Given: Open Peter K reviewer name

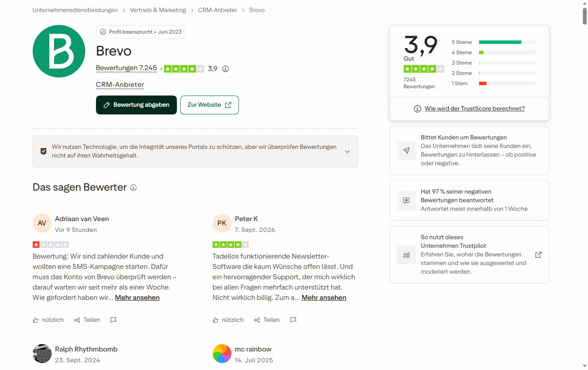Looking at the screenshot, I should point(246,219).
